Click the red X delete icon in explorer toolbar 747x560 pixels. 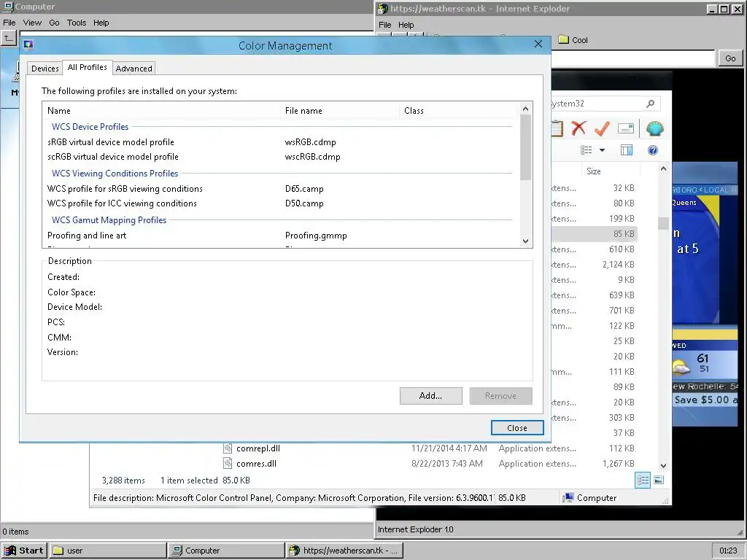click(x=578, y=128)
